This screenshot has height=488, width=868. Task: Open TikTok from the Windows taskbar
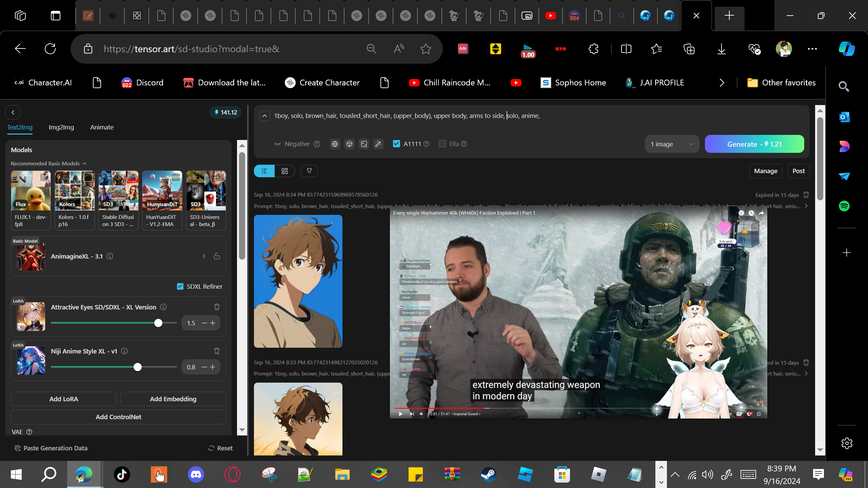click(x=122, y=474)
